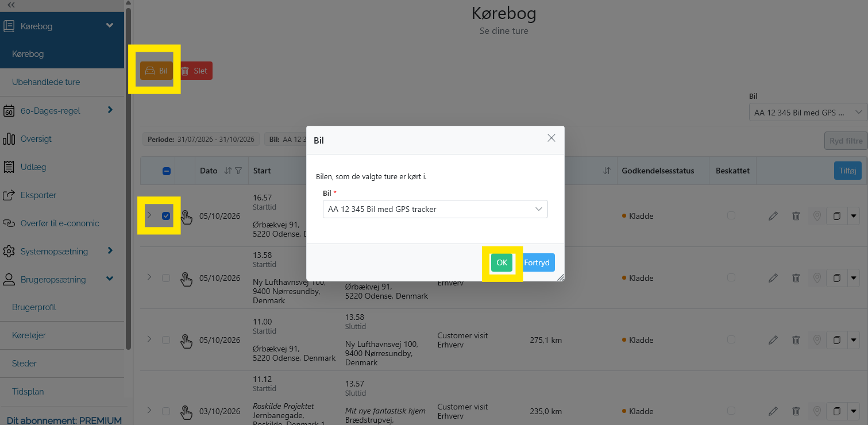
Task: Open Ubehandlede ture in the sidebar
Action: [46, 82]
